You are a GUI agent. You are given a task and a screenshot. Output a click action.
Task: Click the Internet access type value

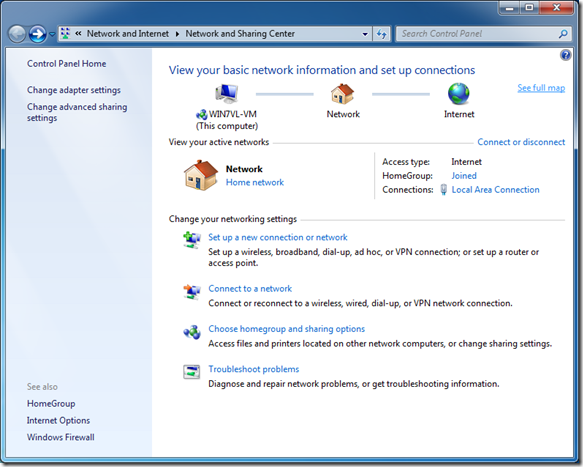coord(466,162)
